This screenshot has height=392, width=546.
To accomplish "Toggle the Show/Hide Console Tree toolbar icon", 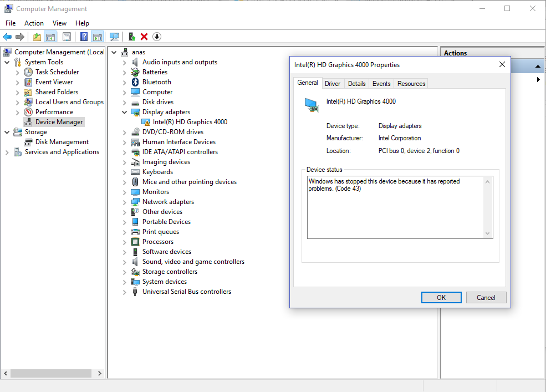I will click(x=50, y=37).
